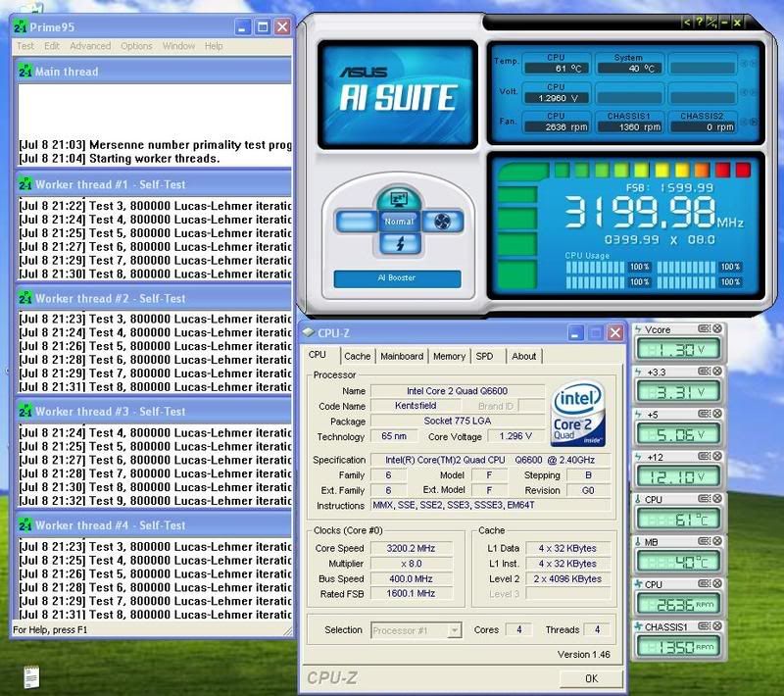Image resolution: width=784 pixels, height=696 pixels.
Task: Click the CPU voltage 1.2960 V value
Action: (556, 98)
